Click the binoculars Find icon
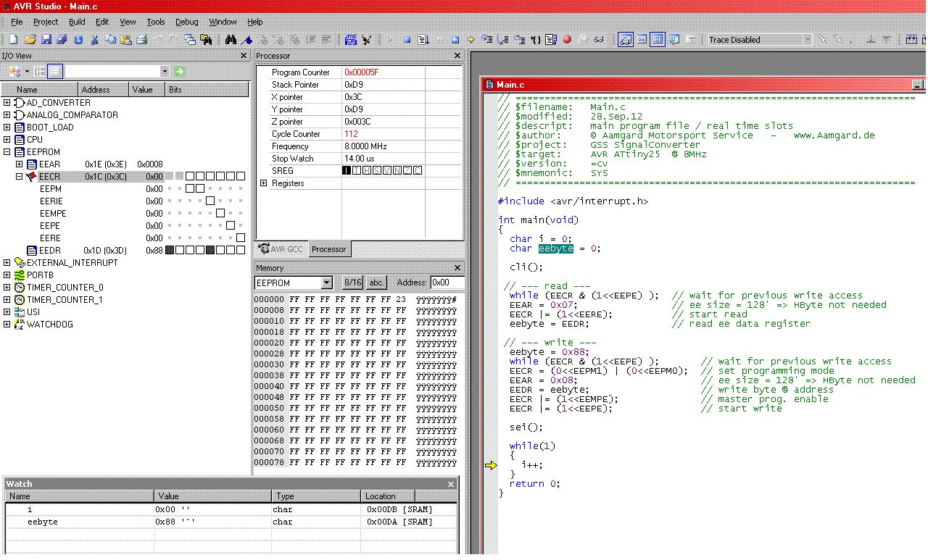 pos(231,40)
